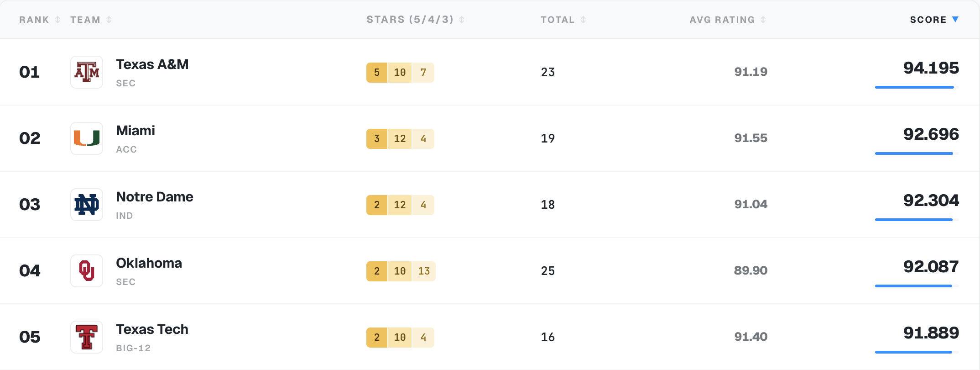980x370 pixels.
Task: Click Texas A&M's 4-star badge showing 10
Action: click(x=400, y=73)
